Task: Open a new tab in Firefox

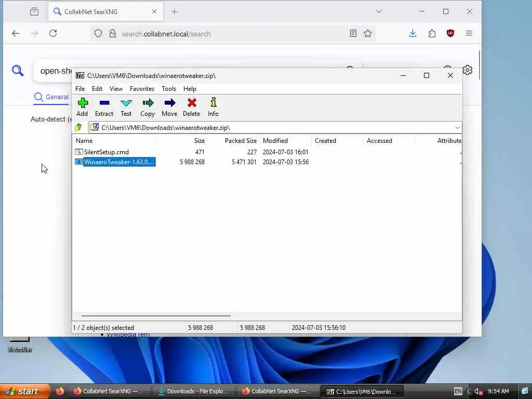Action: pos(175,12)
